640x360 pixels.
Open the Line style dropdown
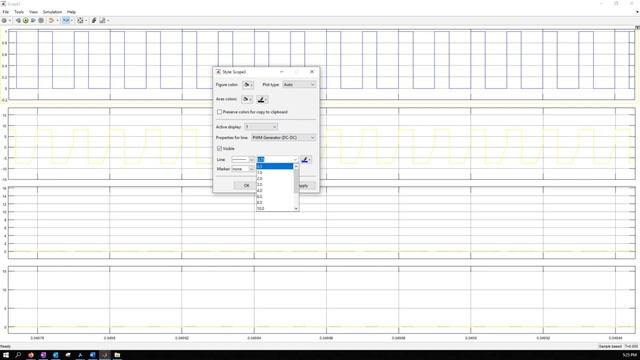pos(243,160)
